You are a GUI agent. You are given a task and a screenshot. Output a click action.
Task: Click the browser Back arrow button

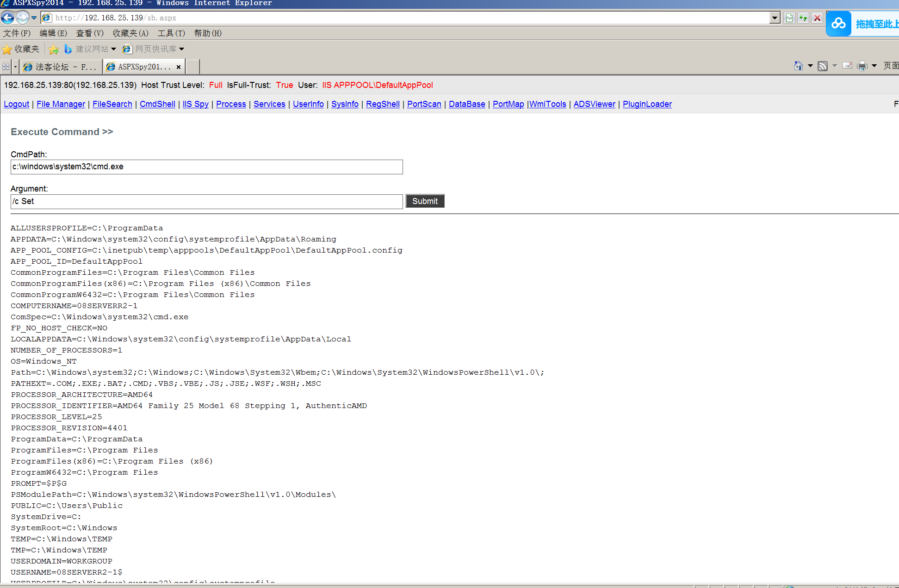[x=8, y=18]
